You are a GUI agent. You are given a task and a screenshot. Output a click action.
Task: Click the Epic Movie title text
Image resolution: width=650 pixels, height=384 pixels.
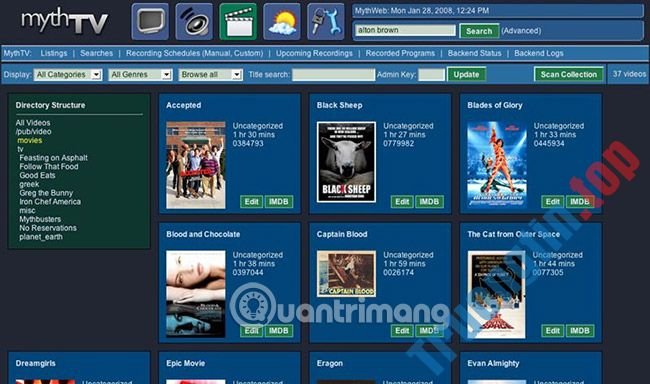[x=185, y=363]
